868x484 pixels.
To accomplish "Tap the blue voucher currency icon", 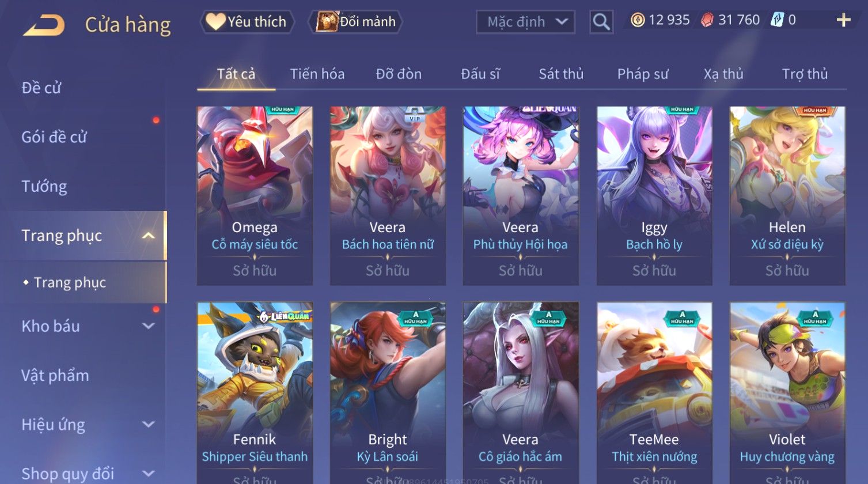I will 777,20.
